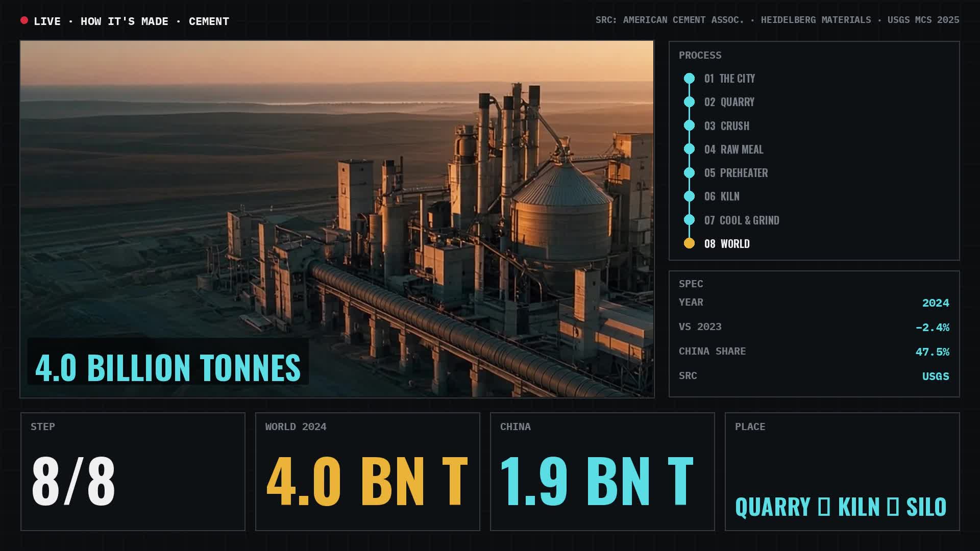980x551 pixels.
Task: Click 'USGS MCS 2025' source credit
Action: pyautogui.click(x=923, y=20)
